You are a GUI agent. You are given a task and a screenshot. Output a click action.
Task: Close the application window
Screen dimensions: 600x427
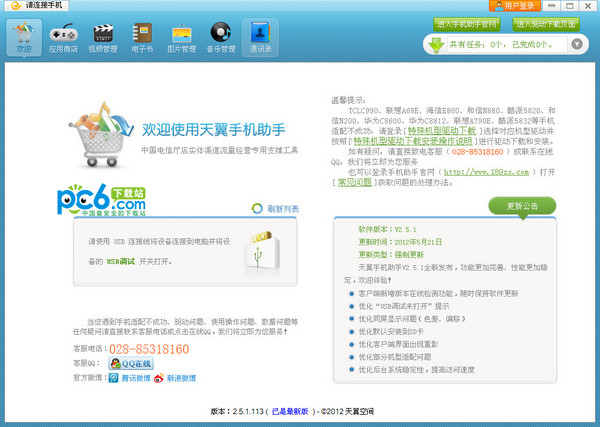[588, 6]
